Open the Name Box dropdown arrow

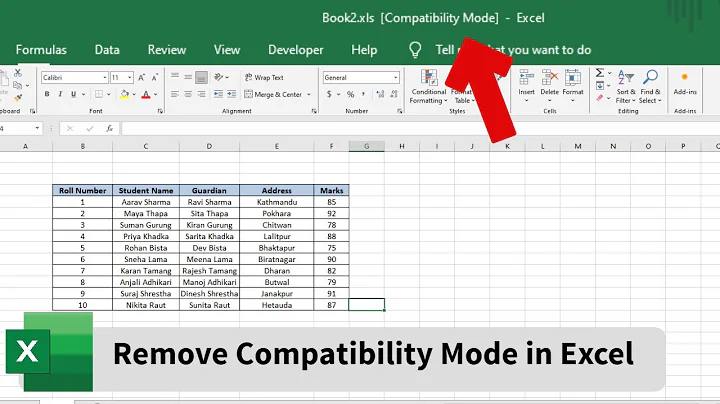point(37,129)
